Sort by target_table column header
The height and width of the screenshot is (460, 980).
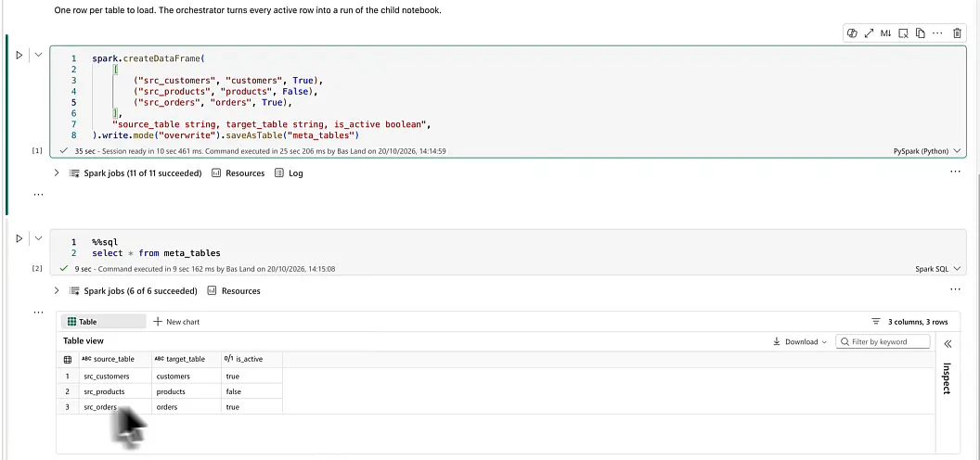click(x=187, y=360)
